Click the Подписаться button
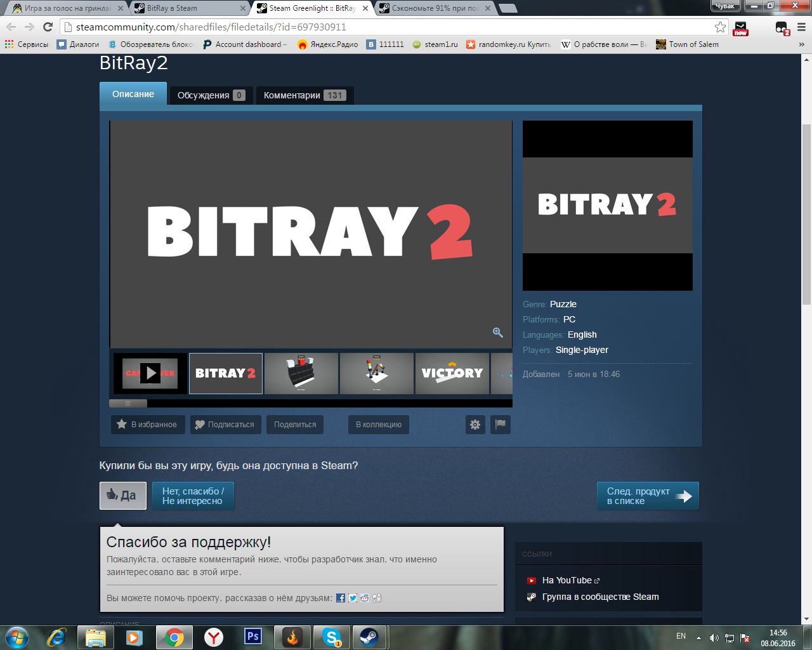The image size is (812, 650). pyautogui.click(x=225, y=425)
